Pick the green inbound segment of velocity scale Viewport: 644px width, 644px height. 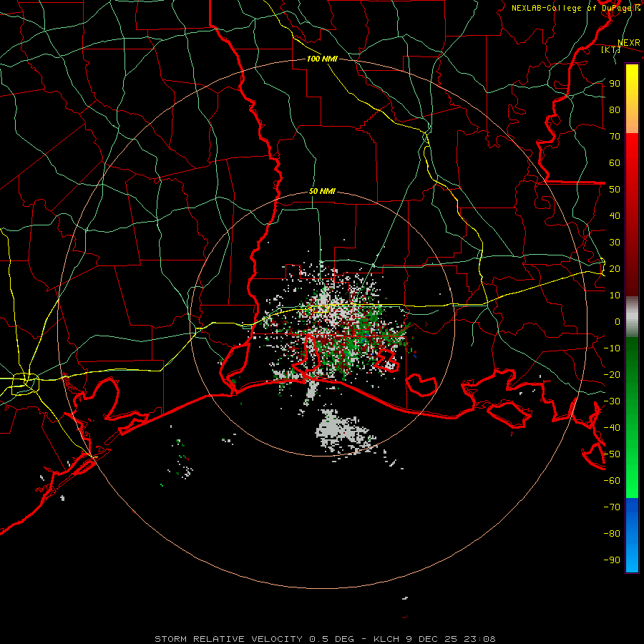point(632,418)
